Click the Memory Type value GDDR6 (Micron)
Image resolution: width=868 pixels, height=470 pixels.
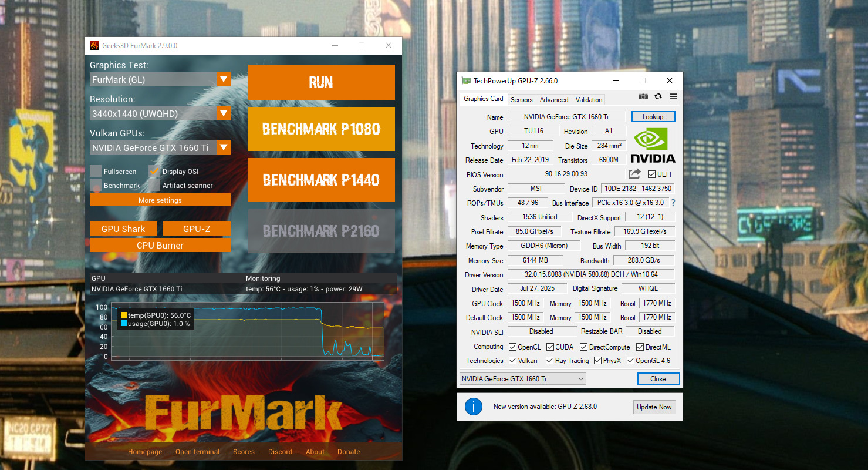[544, 246]
